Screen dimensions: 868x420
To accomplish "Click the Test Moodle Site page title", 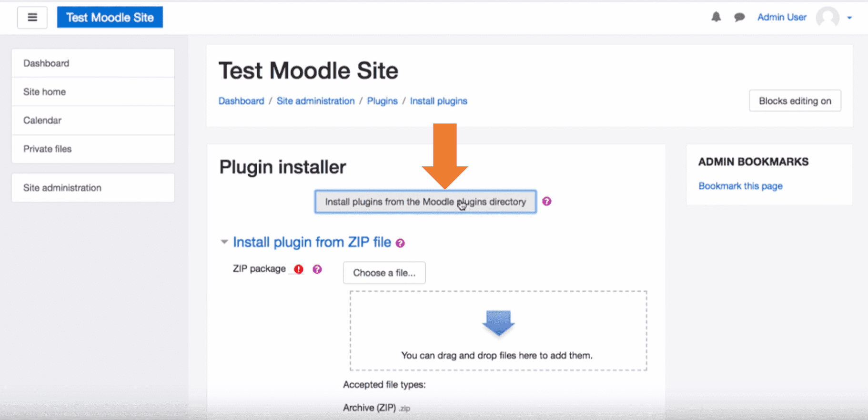I will (x=308, y=71).
